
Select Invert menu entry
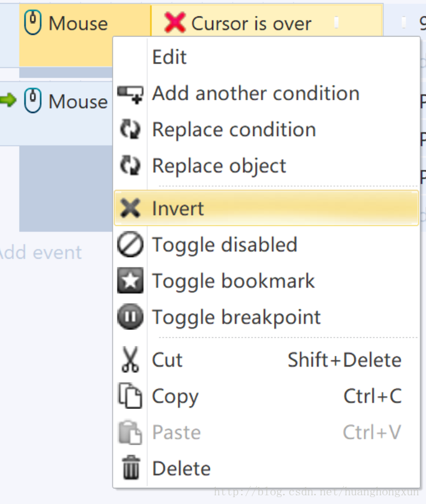click(178, 208)
